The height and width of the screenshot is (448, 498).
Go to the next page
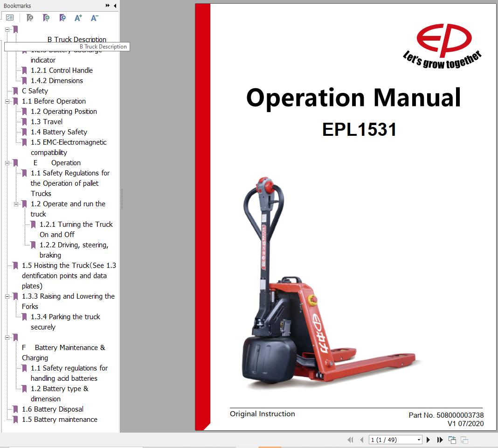point(428,440)
